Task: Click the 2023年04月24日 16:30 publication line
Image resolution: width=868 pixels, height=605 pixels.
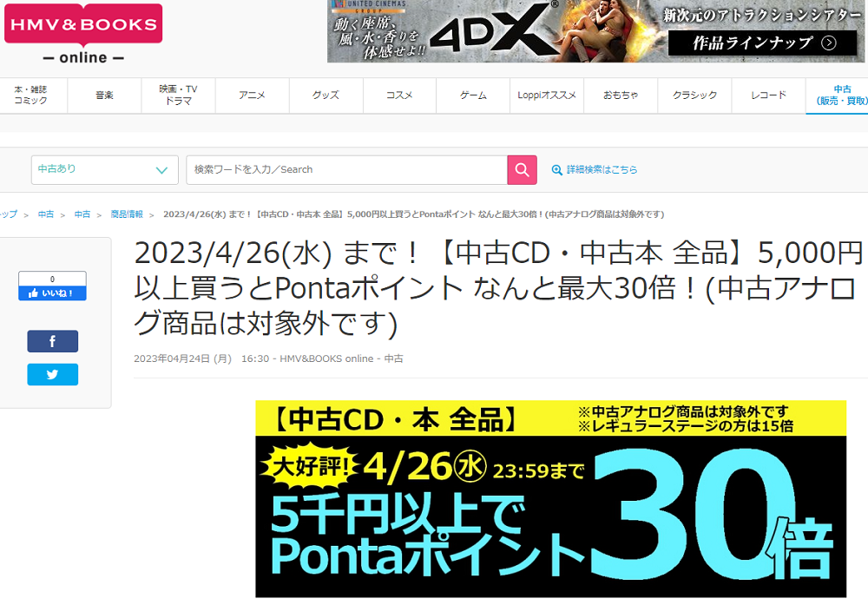Action: pos(268,358)
